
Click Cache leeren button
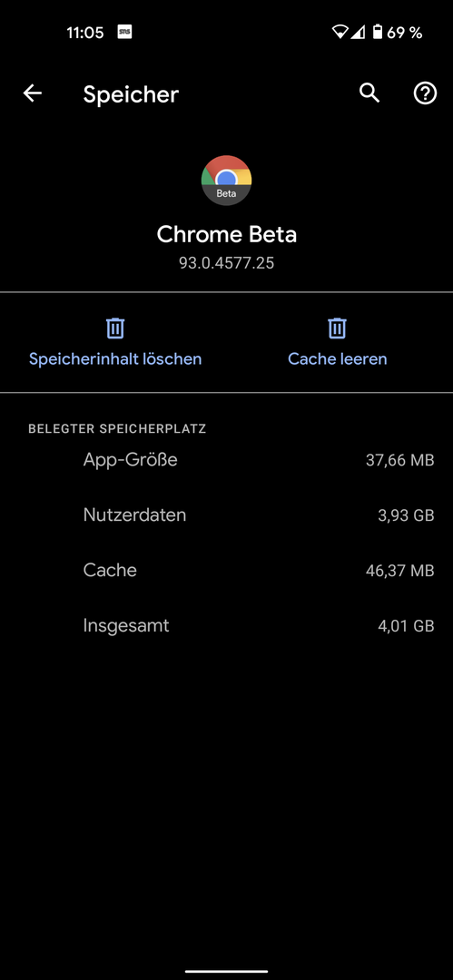click(x=337, y=342)
